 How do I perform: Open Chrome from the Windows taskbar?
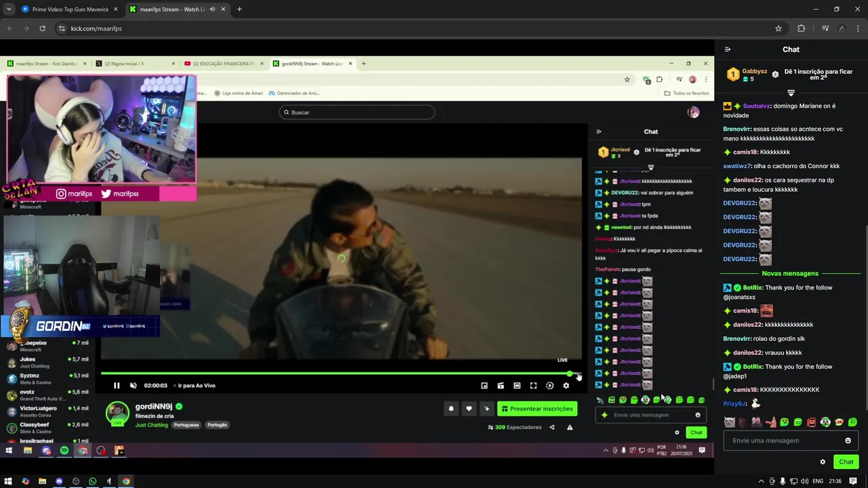[x=125, y=481]
